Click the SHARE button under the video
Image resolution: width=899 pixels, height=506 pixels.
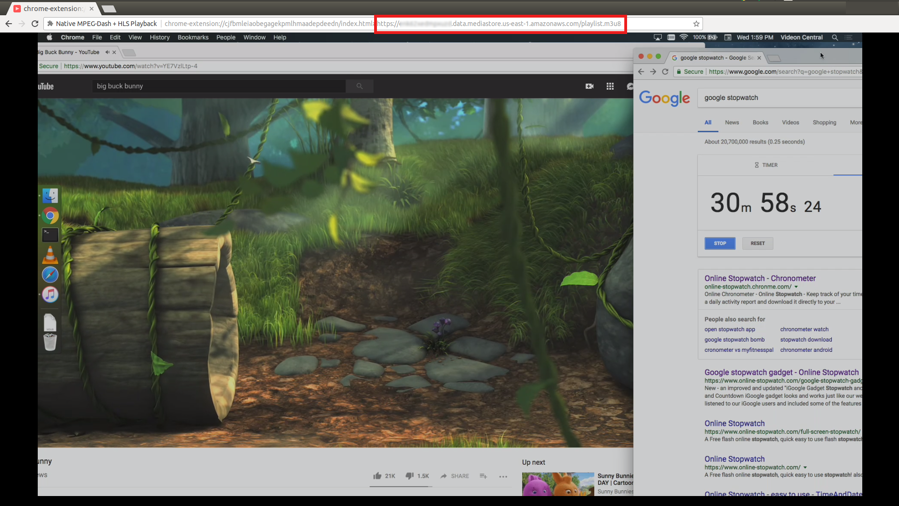coord(455,476)
